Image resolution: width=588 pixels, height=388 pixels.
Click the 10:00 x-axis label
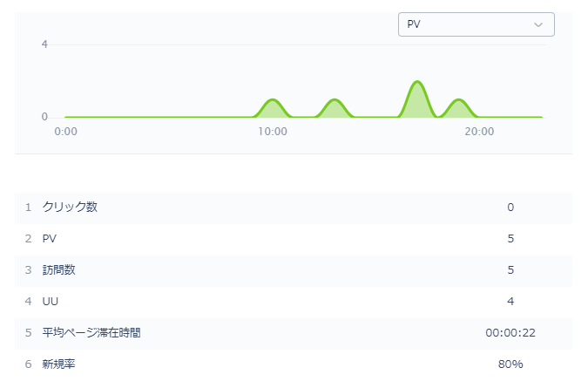273,132
